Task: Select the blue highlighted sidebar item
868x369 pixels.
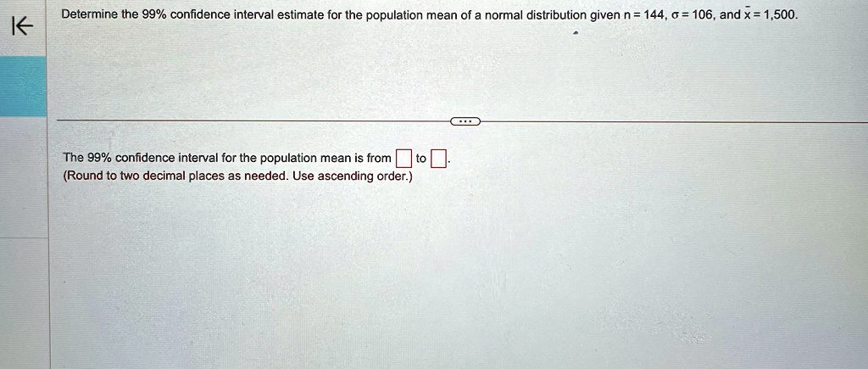Action: pos(23,86)
